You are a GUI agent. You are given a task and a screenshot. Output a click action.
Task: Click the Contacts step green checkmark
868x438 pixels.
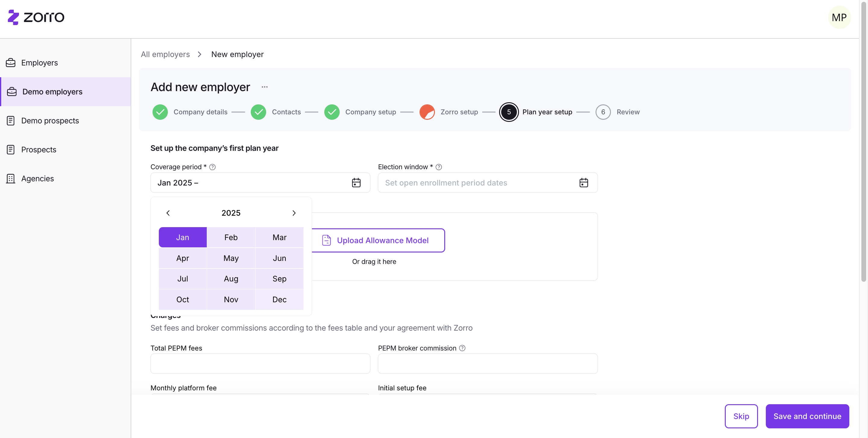click(259, 112)
